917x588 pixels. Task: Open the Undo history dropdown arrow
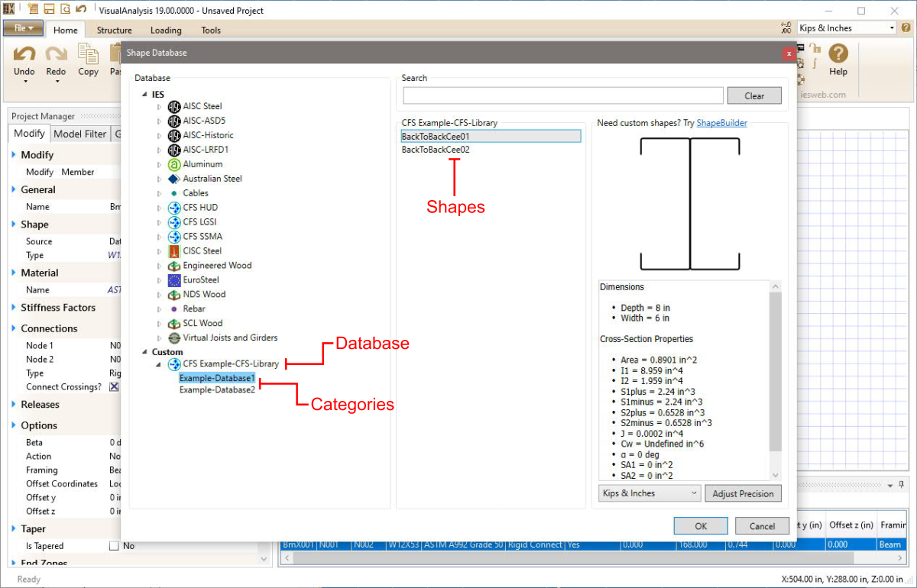pos(24,81)
